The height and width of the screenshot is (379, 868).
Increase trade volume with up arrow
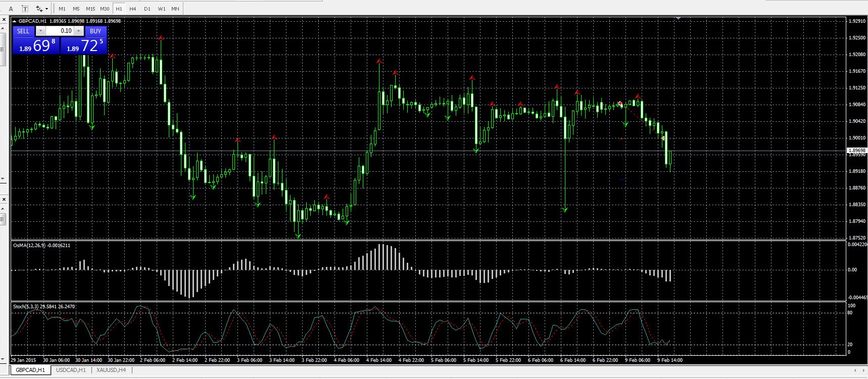[x=78, y=31]
